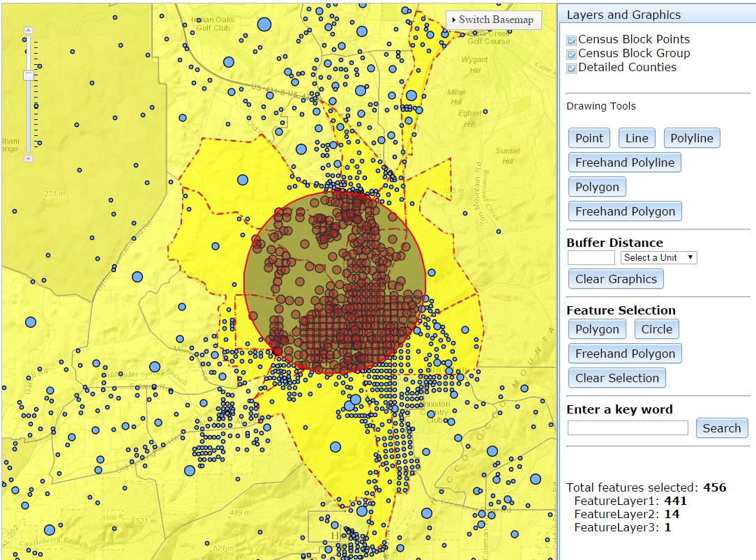This screenshot has height=560, width=756.
Task: Click the zoom in arrow atop the slider
Action: pos(29,30)
